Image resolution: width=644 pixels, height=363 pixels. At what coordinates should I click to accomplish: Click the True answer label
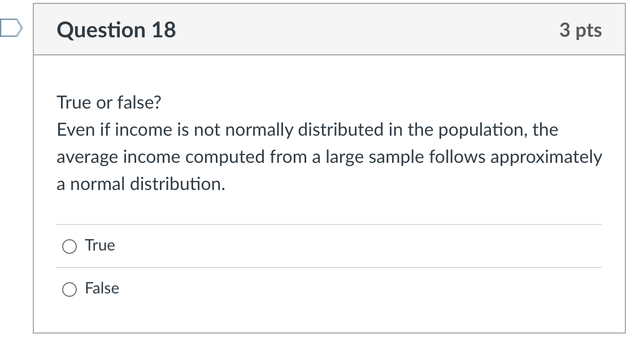(x=99, y=245)
